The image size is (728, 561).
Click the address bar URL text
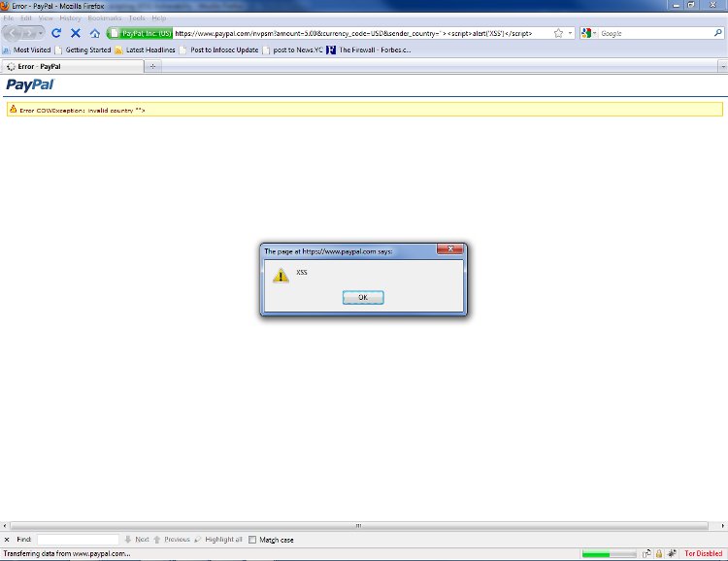(x=353, y=33)
